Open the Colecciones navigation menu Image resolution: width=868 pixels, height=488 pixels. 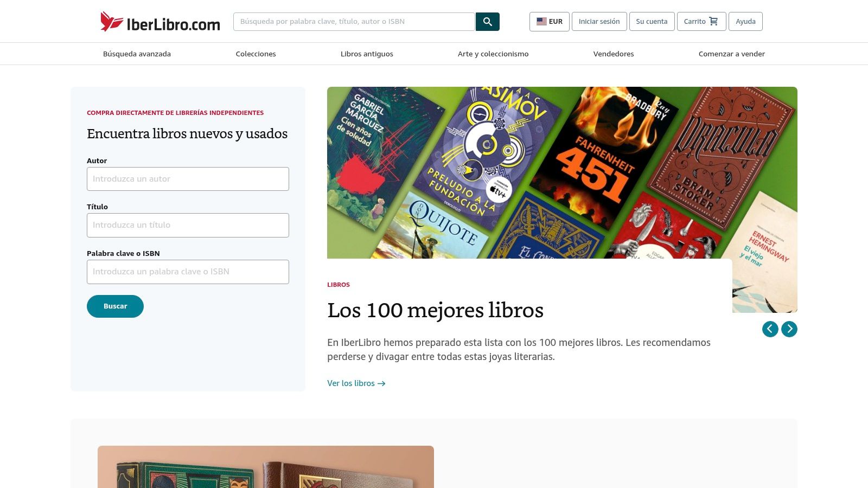(x=256, y=54)
